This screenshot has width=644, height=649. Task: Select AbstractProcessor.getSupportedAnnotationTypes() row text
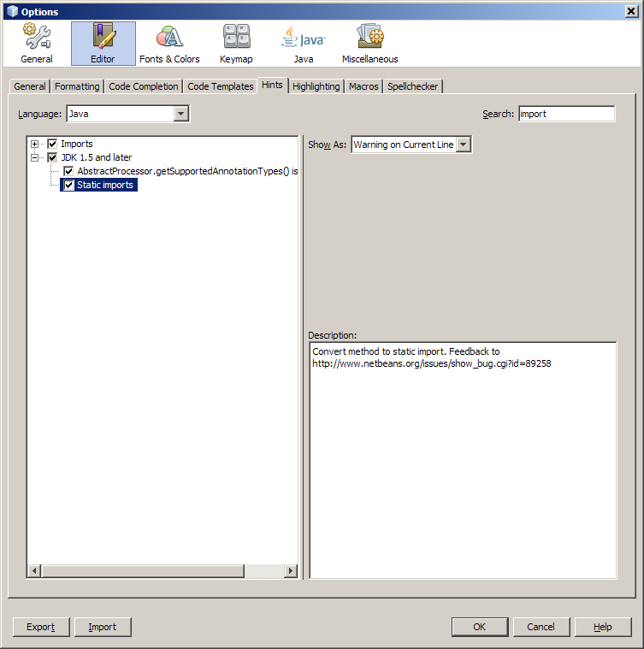click(187, 171)
